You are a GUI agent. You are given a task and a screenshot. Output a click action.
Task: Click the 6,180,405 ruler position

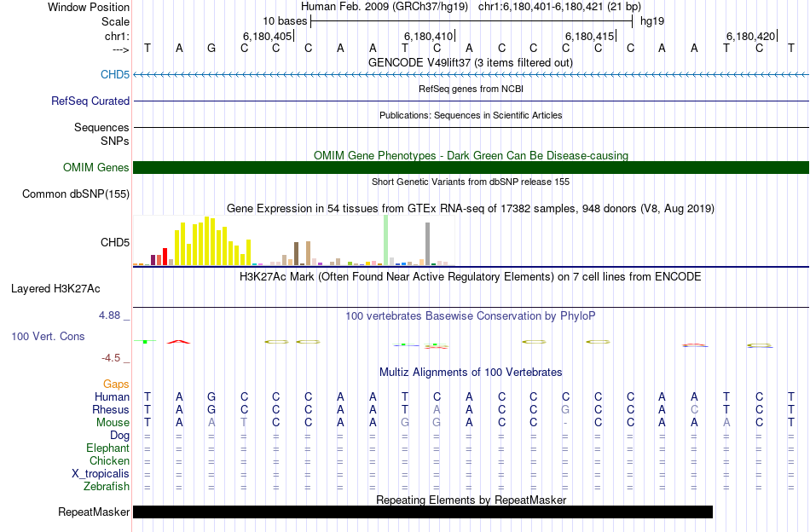tap(268, 36)
